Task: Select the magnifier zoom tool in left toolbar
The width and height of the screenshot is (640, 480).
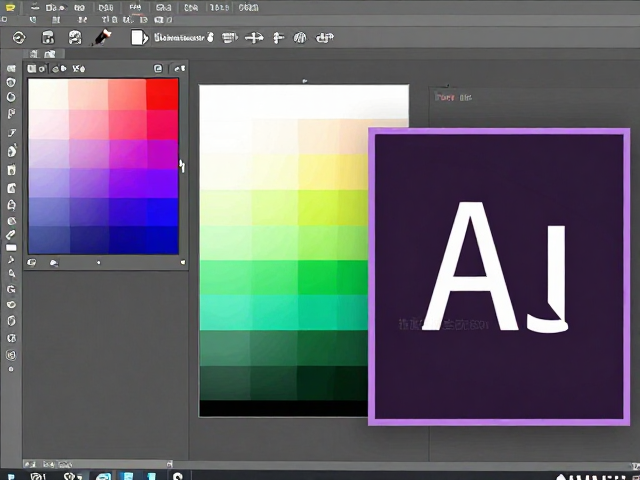Action: (x=11, y=274)
